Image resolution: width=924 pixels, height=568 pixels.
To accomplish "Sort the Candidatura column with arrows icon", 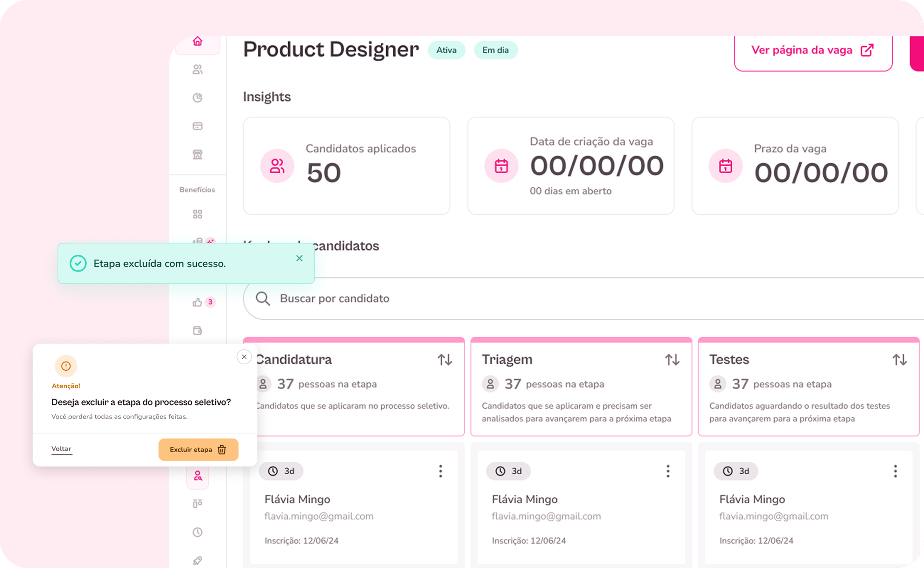I will pos(444,360).
